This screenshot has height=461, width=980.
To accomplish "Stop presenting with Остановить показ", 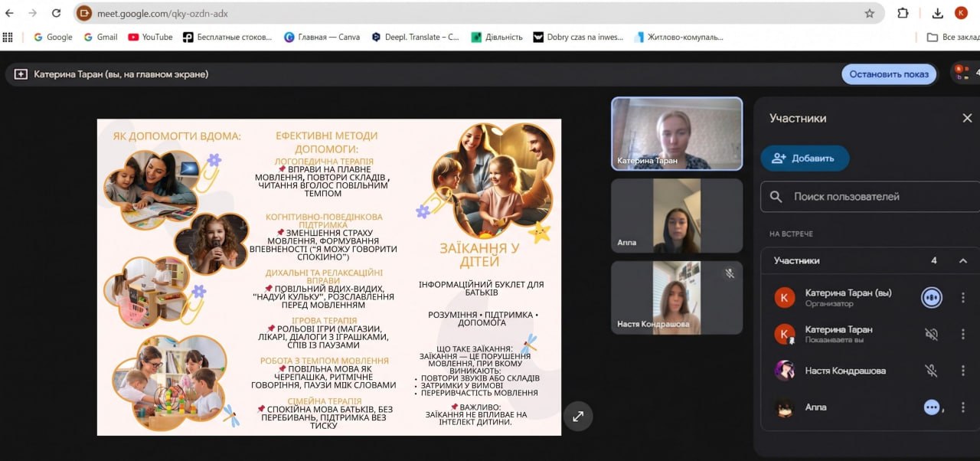I will [x=888, y=74].
